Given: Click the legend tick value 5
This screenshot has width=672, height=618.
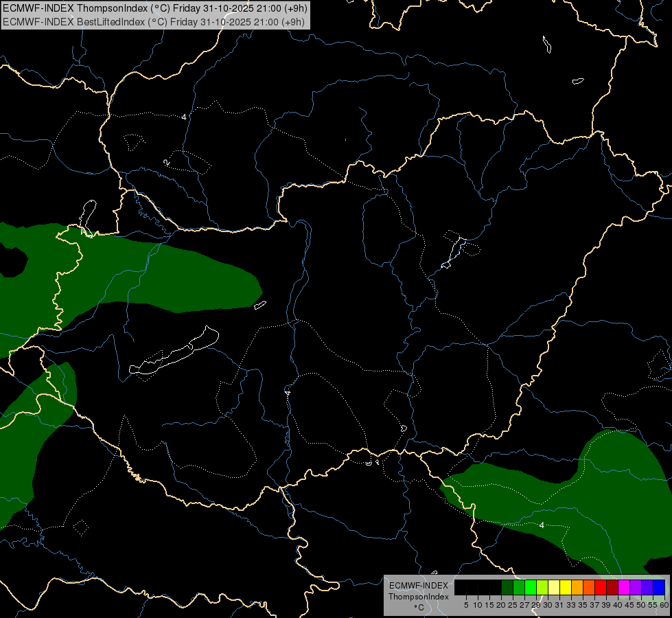Looking at the screenshot, I should pyautogui.click(x=466, y=605).
